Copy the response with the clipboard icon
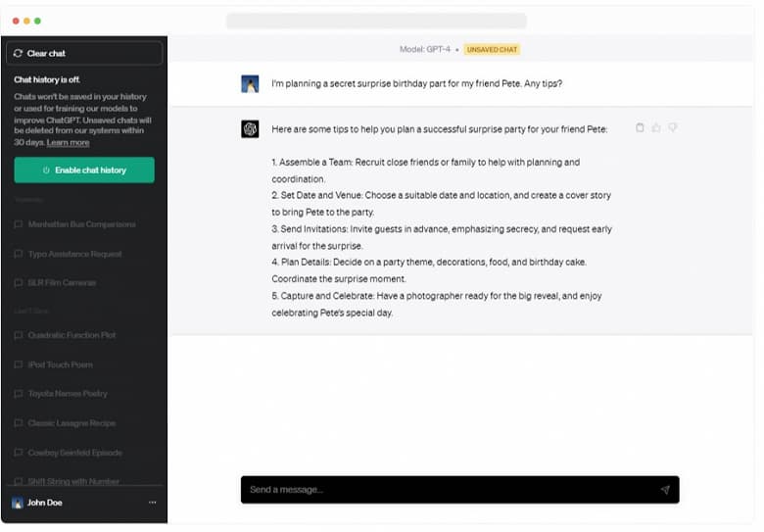This screenshot has height=532, width=764. (x=640, y=127)
